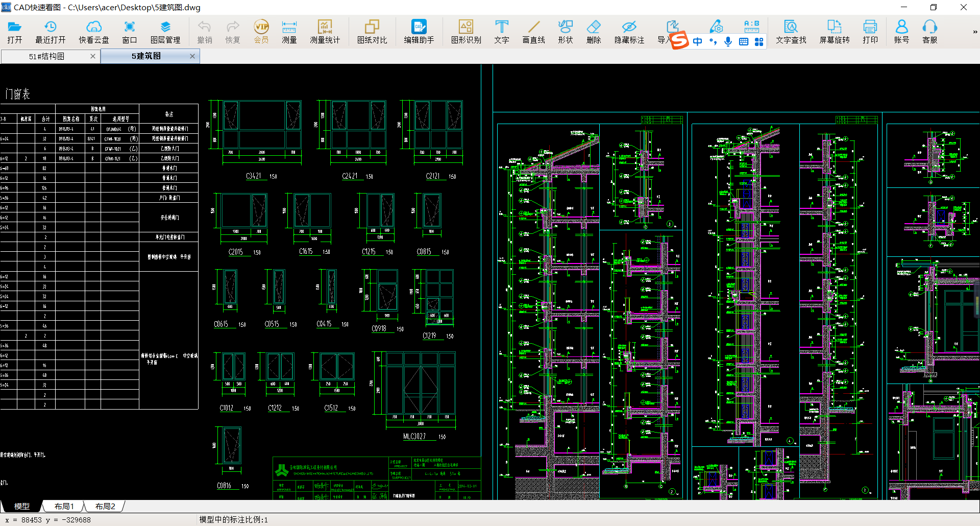Open the 账号 account panel

(x=901, y=32)
